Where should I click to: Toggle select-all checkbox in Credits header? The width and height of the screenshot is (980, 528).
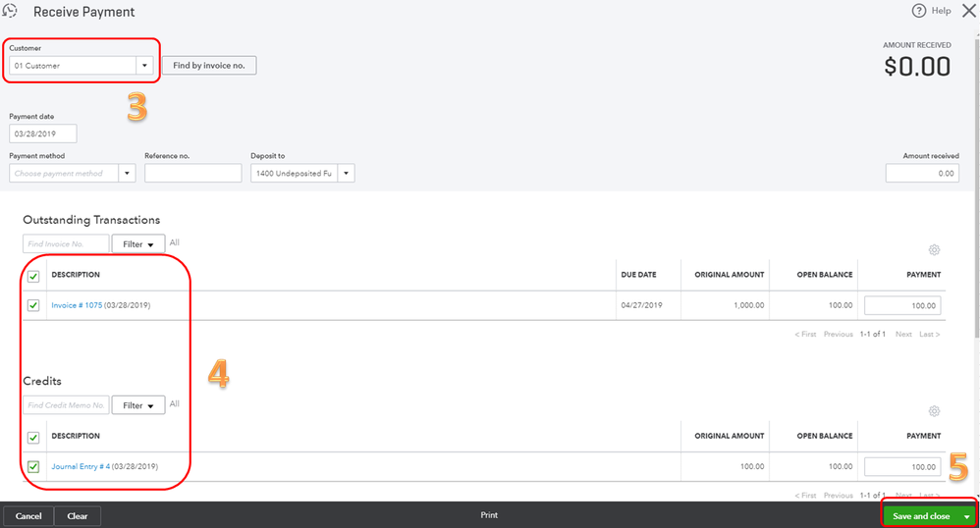(x=33, y=438)
